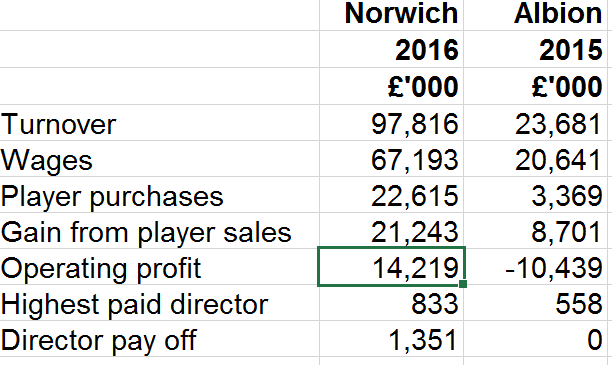Click Norwich wages cell 67,193

(x=391, y=158)
